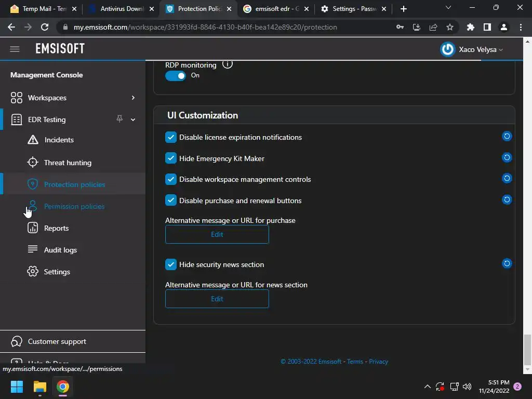This screenshot has height=399, width=532.
Task: Click the install app icon in address bar
Action: (417, 27)
